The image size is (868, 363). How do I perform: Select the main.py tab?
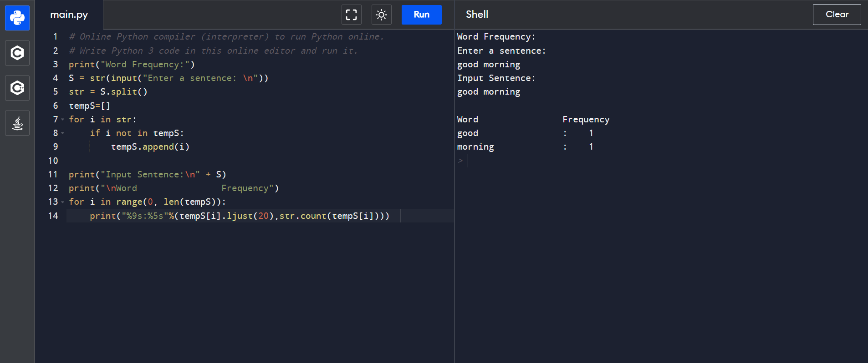(69, 15)
